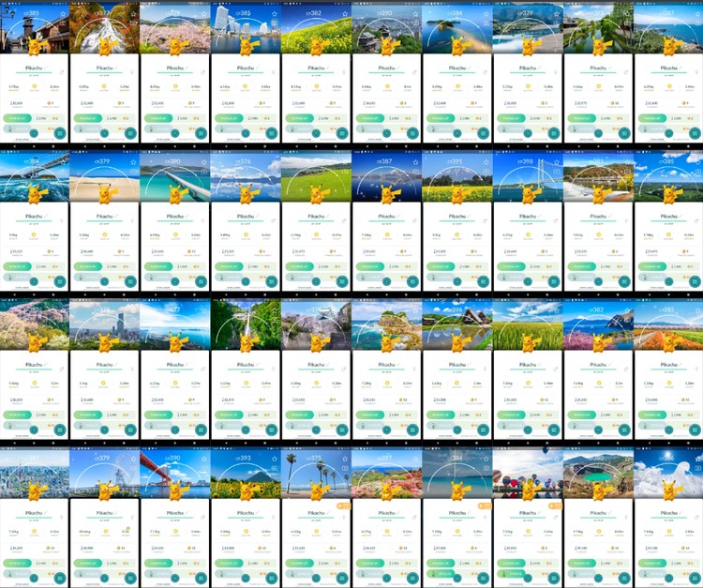This screenshot has width=703, height=588.
Task: Tap Electric type icon on pink flowers CP382 Pikachu
Action: (599, 383)
